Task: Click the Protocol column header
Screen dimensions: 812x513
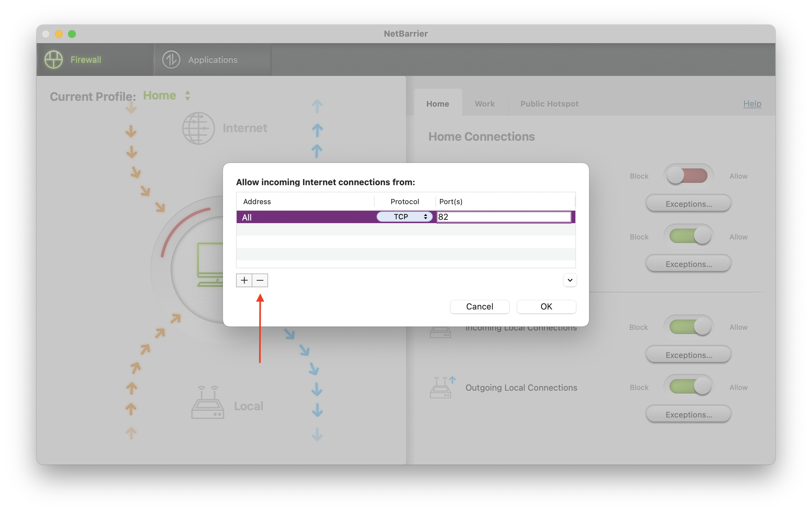Action: [405, 202]
